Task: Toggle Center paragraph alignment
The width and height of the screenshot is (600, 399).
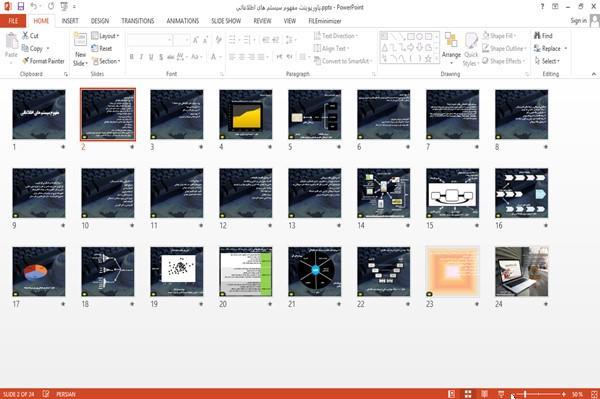Action: pyautogui.click(x=241, y=57)
